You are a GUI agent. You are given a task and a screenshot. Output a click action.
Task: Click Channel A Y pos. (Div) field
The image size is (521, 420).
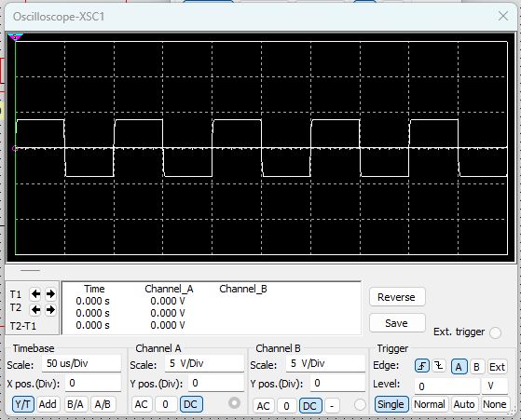(x=216, y=383)
